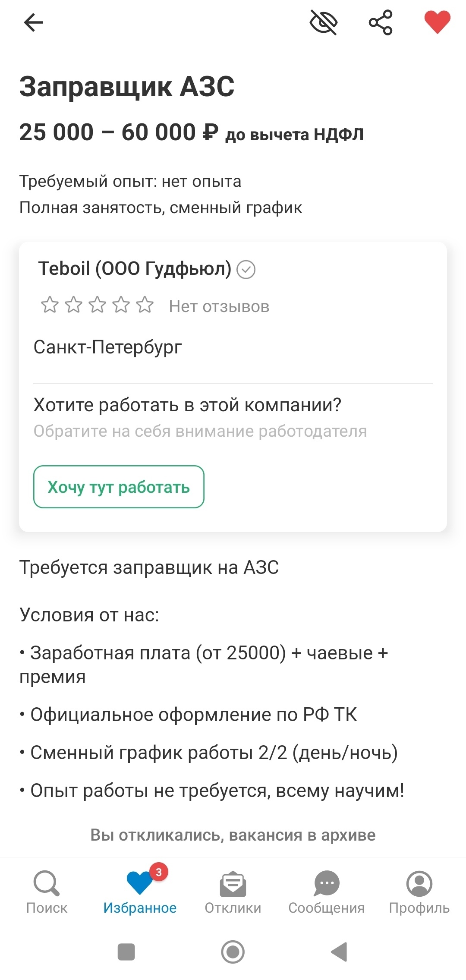466x980 pixels.
Task: Open the Teboil (ООО Гудфьюл) company page
Action: tap(135, 269)
